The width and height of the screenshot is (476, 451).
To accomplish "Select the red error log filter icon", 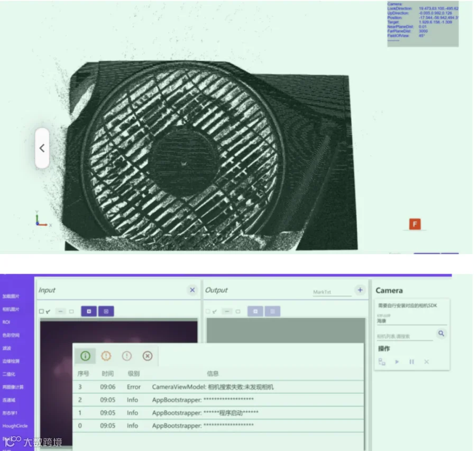I will click(x=148, y=356).
